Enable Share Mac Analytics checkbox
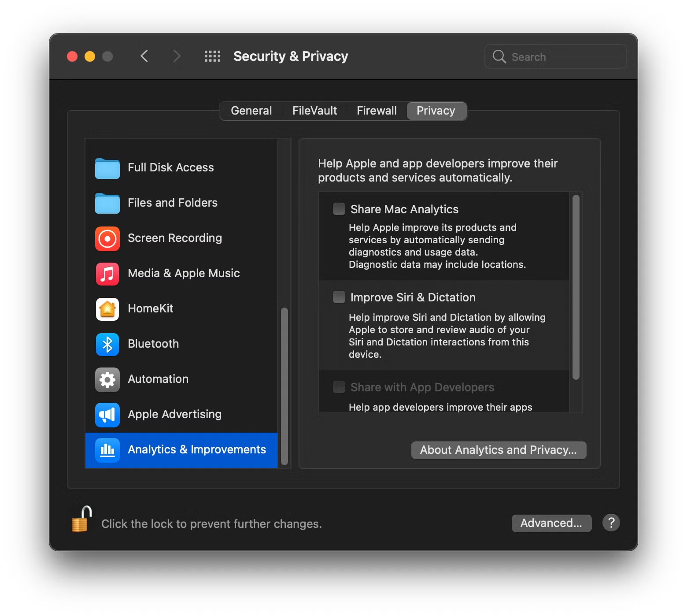This screenshot has width=687, height=616. pos(339,209)
